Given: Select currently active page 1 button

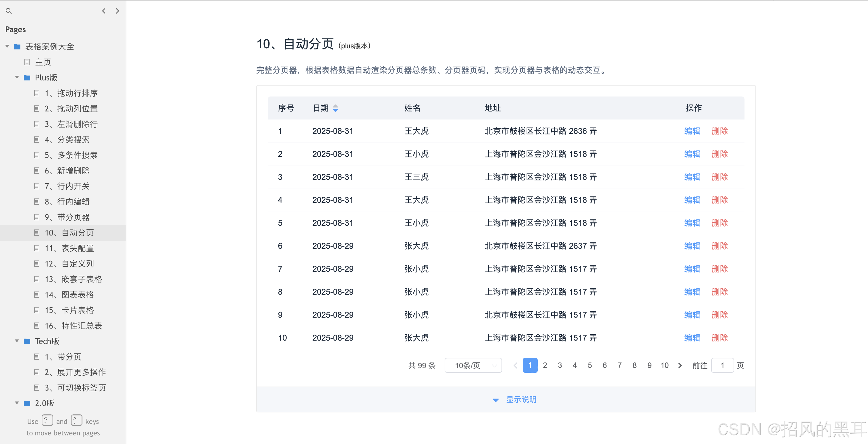Looking at the screenshot, I should pos(530,366).
